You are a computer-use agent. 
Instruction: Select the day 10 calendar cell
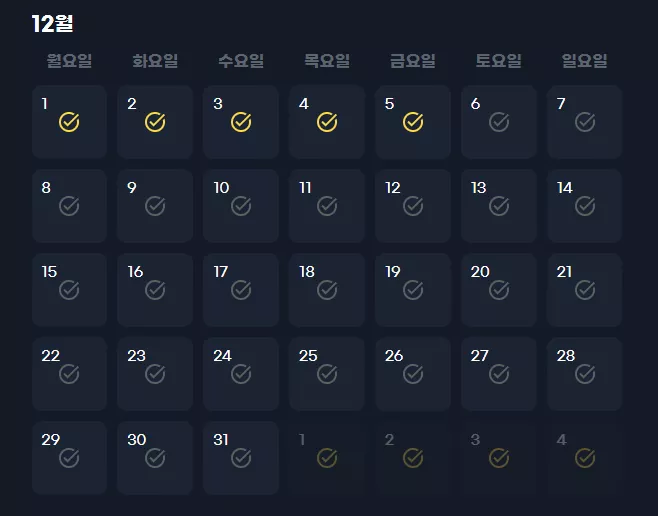coord(241,206)
